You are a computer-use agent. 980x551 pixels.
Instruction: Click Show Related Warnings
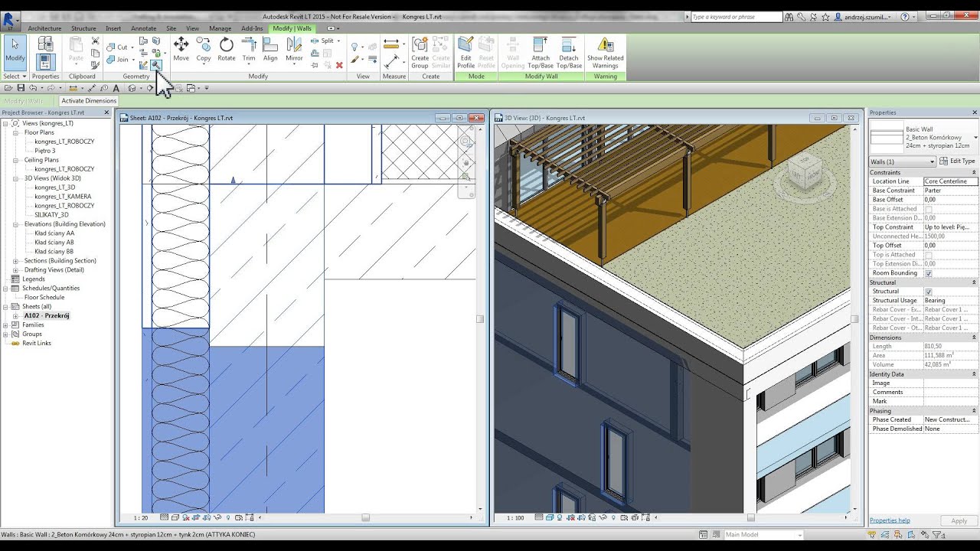coord(605,52)
